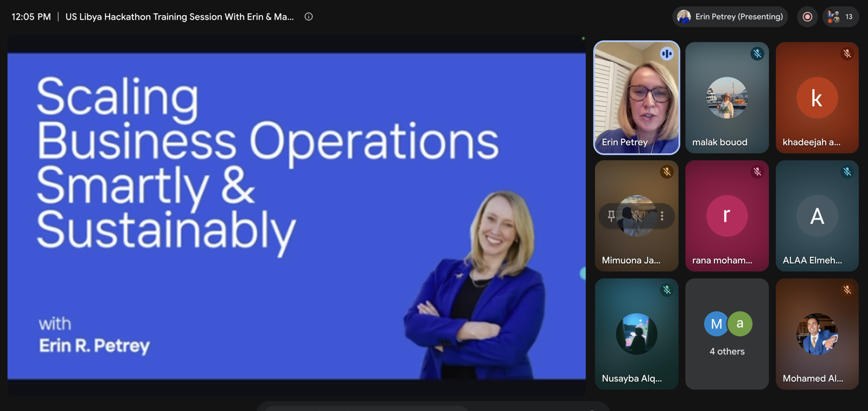Click the "ALAA Elmeh..." name label
Screen dimensions: 868x411
point(813,261)
